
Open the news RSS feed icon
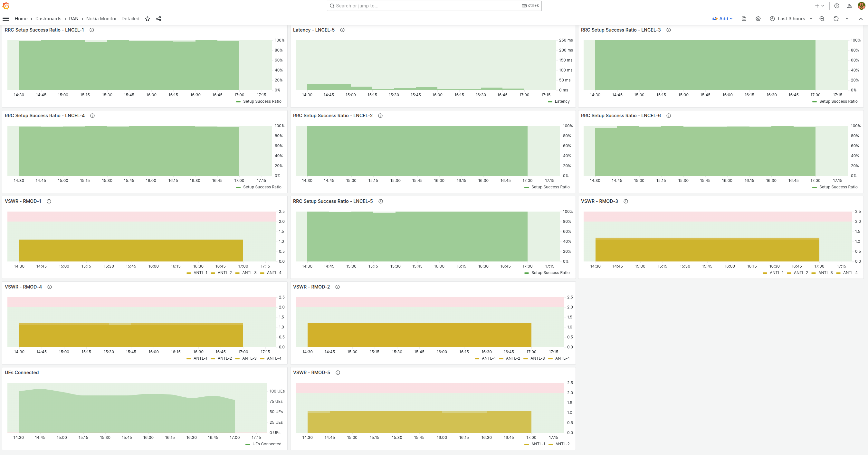pyautogui.click(x=849, y=6)
